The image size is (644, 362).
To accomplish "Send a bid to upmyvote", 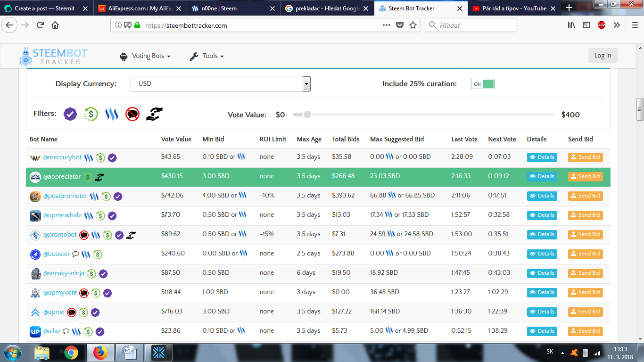I will pyautogui.click(x=585, y=293).
